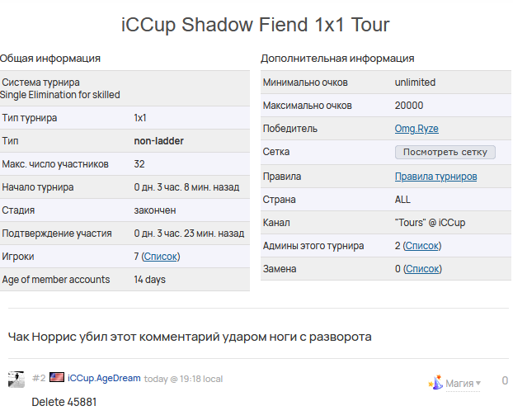Screen dimensions: 513x420
Task: Click the Общая информация section heading
Action: [x=50, y=59]
